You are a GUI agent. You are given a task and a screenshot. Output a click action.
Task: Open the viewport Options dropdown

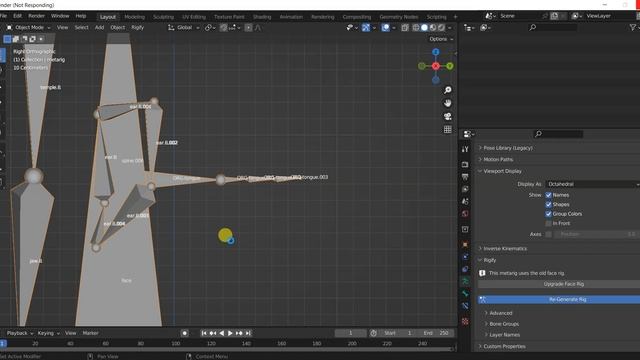[441, 39]
